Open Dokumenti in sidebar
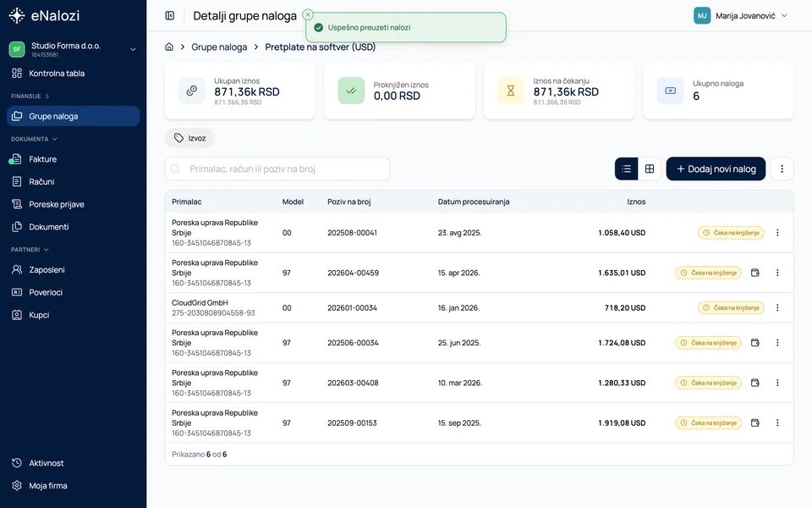The height and width of the screenshot is (508, 812). point(73,227)
